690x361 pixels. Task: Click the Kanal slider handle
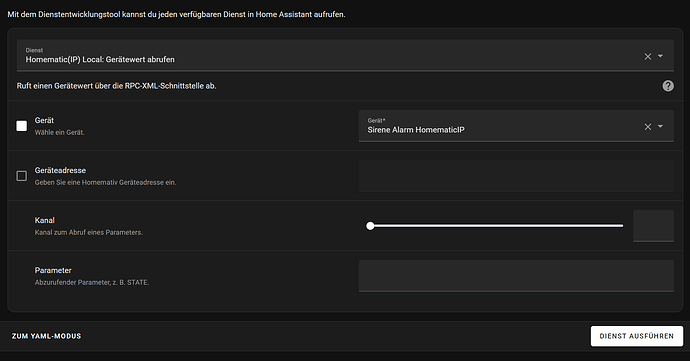[370, 226]
